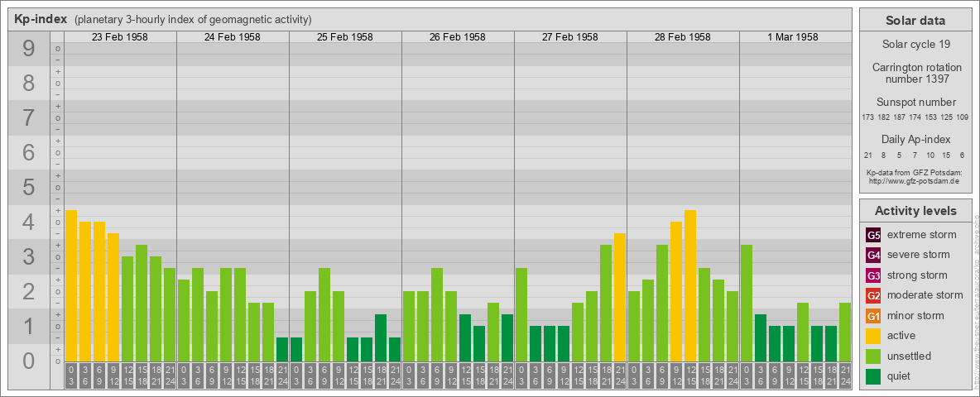Click the Kp scale number 9

pyautogui.click(x=29, y=49)
